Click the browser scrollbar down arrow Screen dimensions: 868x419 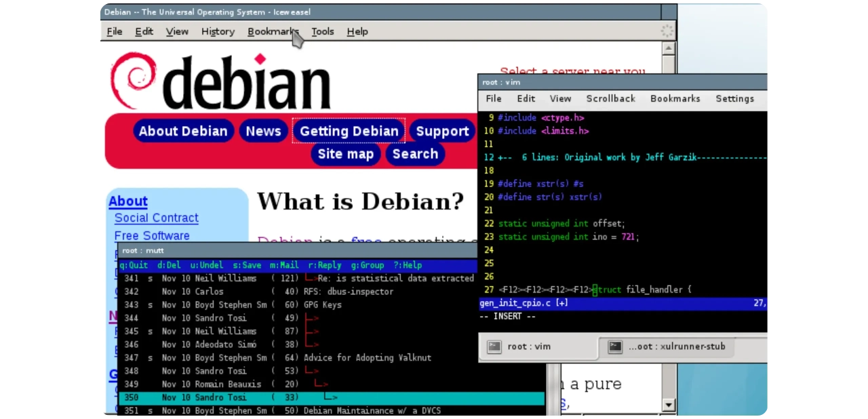(669, 405)
